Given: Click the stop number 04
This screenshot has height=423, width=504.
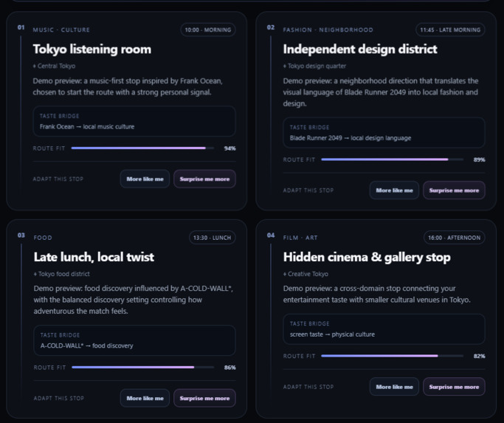Looking at the screenshot, I should click(x=271, y=235).
